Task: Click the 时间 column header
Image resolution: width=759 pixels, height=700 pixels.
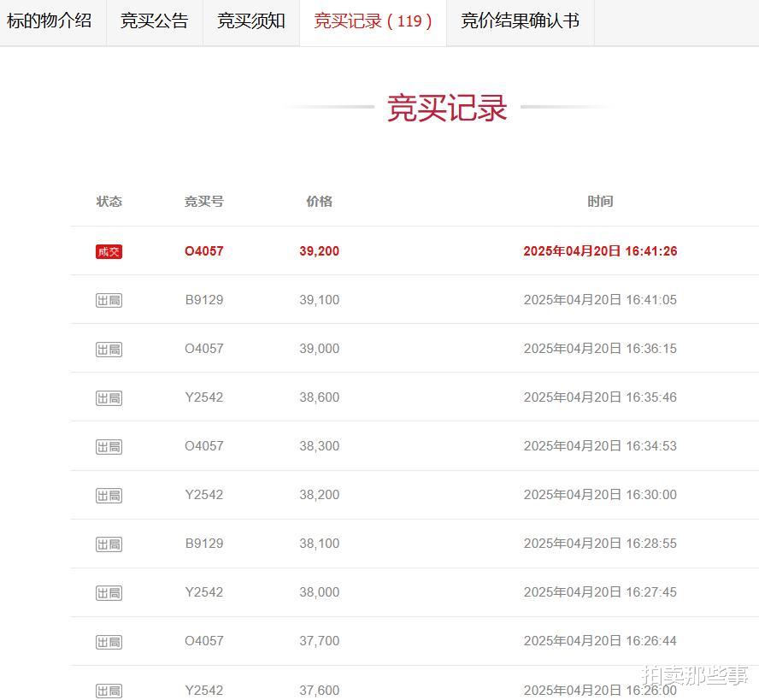Action: click(x=600, y=202)
